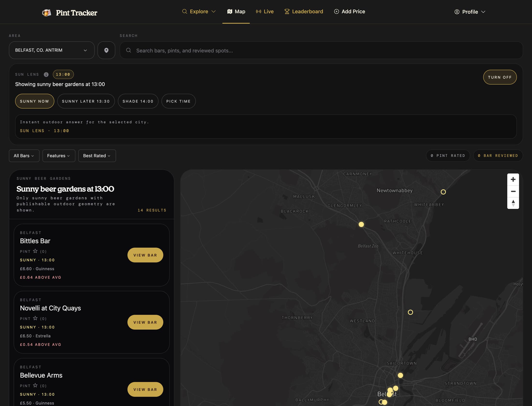532x406 pixels.
Task: Click the star icon on Bittles Bar
Action: coord(35,251)
